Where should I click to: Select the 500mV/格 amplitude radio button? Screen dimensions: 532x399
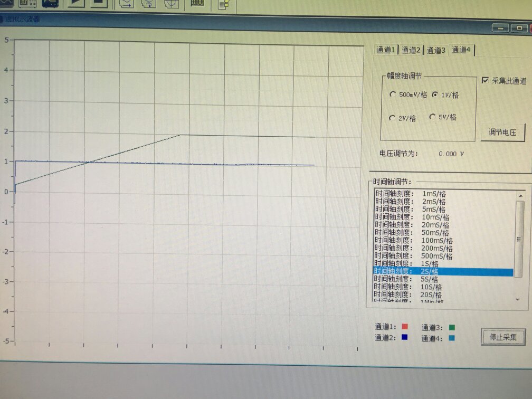click(393, 94)
